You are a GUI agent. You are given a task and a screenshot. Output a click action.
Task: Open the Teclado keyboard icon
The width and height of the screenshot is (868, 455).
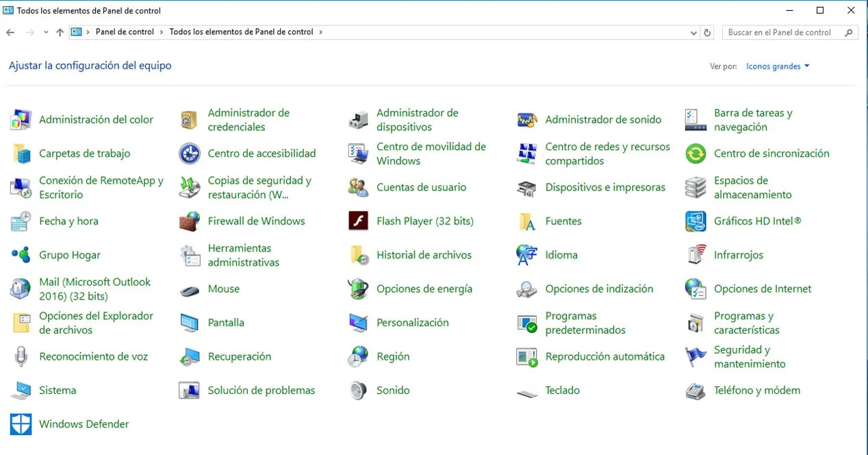(x=527, y=393)
